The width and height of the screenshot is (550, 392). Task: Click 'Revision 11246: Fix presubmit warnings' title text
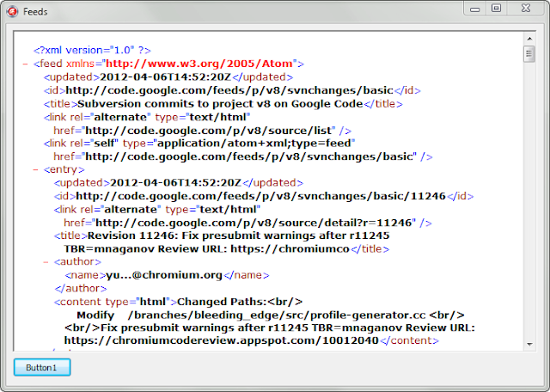coord(239,236)
